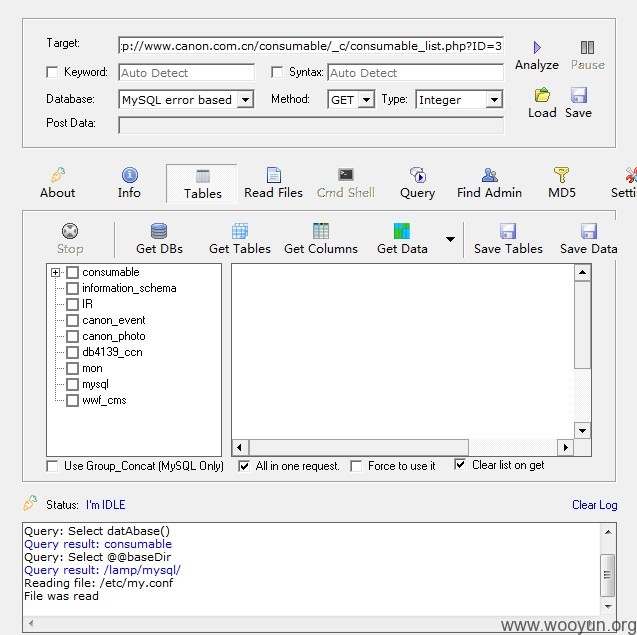Check the wwf_cms database checkbox
The width and height of the screenshot is (637, 635).
coord(72,401)
